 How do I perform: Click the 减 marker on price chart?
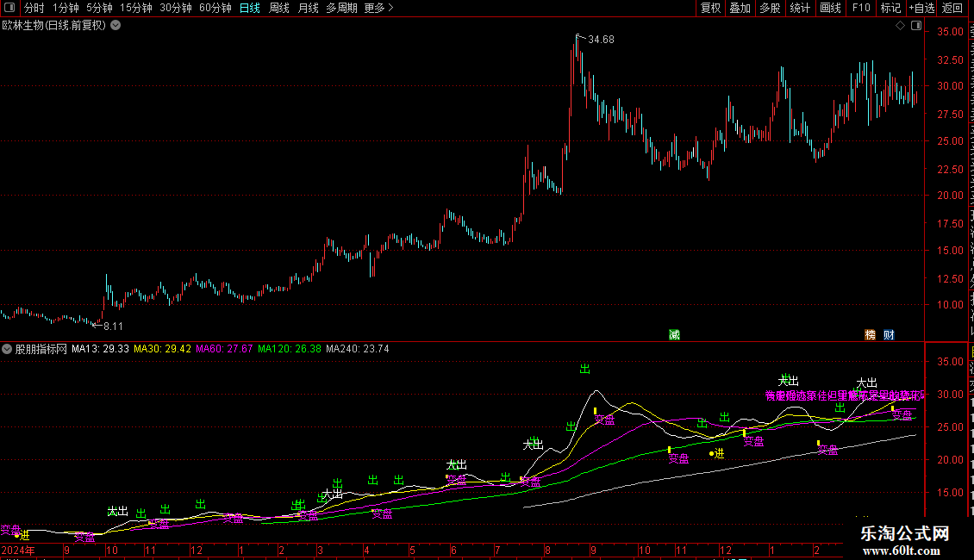tap(675, 334)
